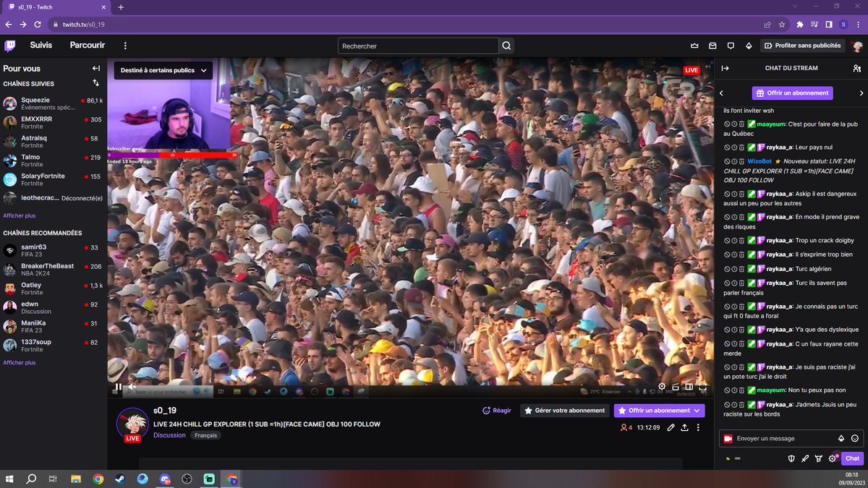The width and height of the screenshot is (868, 488).
Task: Open the Suivis tab
Action: 41,45
